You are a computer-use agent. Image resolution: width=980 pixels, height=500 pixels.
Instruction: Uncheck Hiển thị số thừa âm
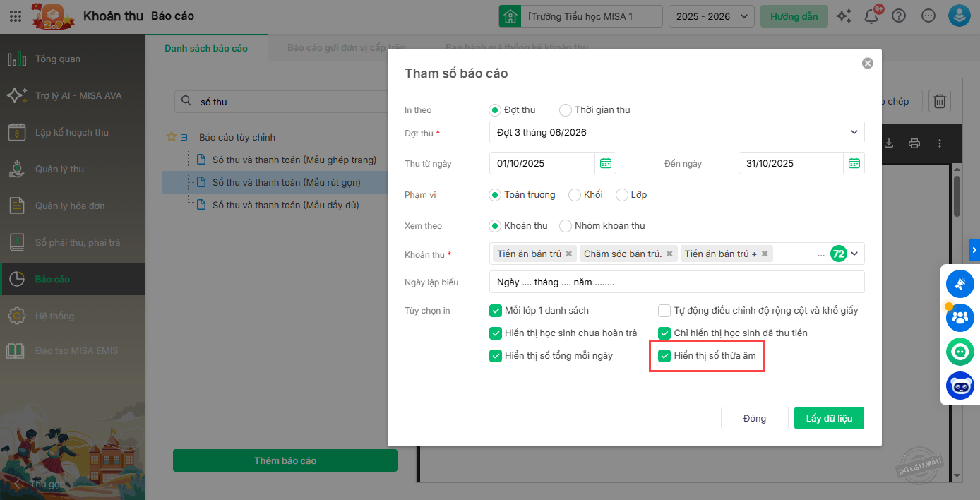tap(664, 356)
